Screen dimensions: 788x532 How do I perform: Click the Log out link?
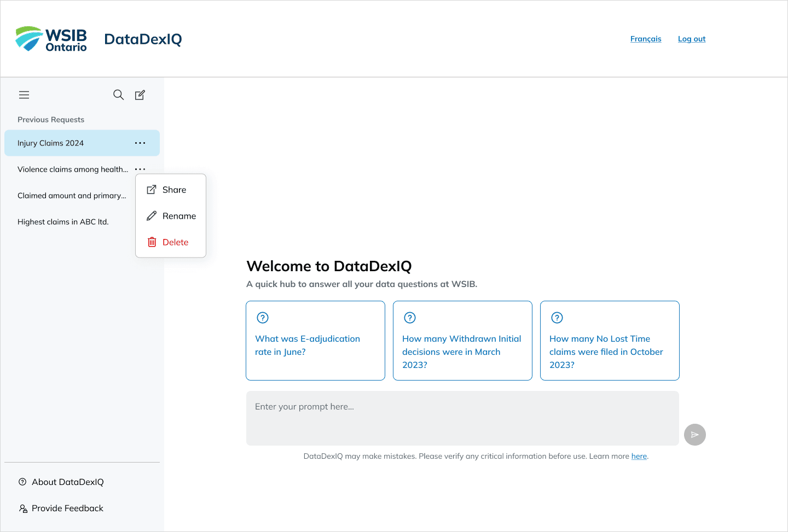(692, 39)
